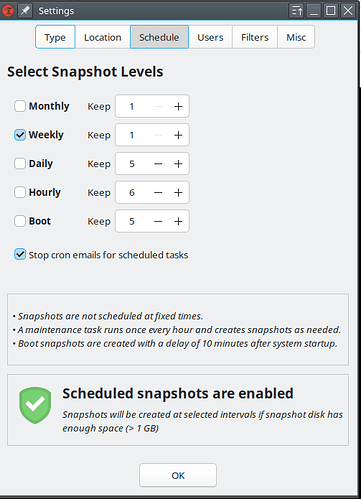
Task: Go to the Users tab
Action: pyautogui.click(x=210, y=37)
